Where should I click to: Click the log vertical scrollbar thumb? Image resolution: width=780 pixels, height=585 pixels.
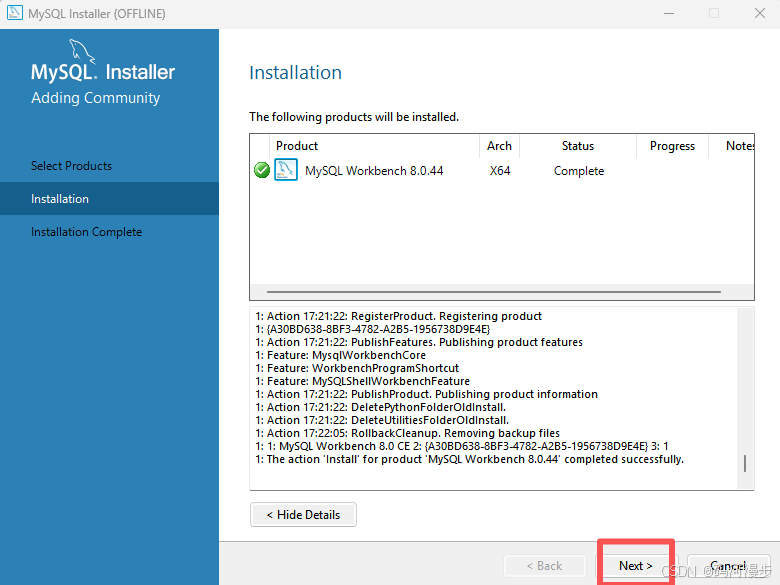coord(745,463)
